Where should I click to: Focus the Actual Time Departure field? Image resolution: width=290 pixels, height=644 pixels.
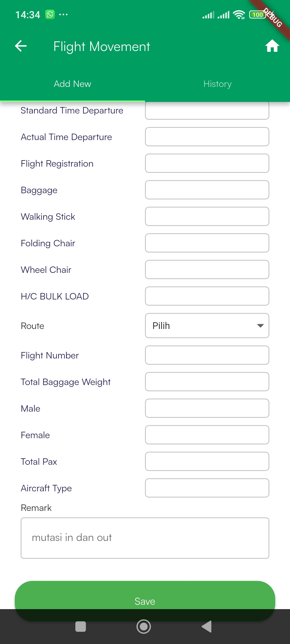207,137
